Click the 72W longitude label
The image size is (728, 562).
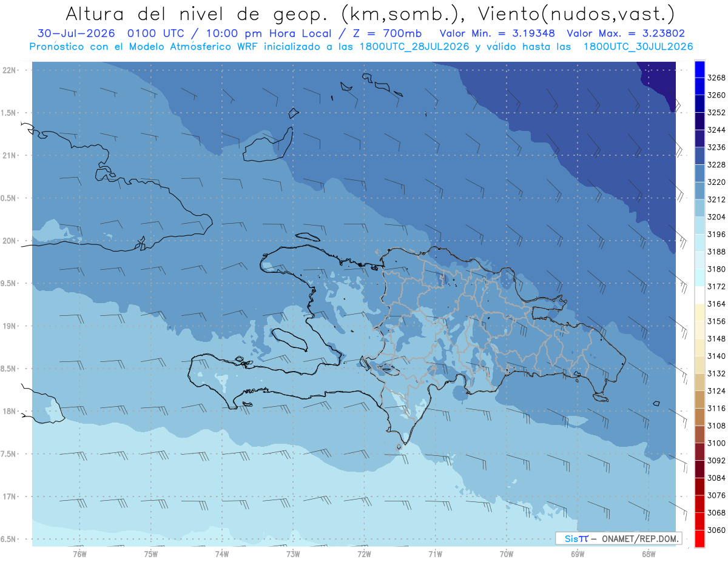[364, 554]
